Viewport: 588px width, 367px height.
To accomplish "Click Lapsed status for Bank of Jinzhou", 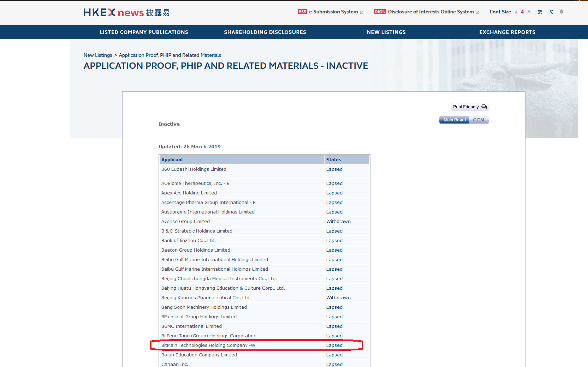I will point(334,241).
